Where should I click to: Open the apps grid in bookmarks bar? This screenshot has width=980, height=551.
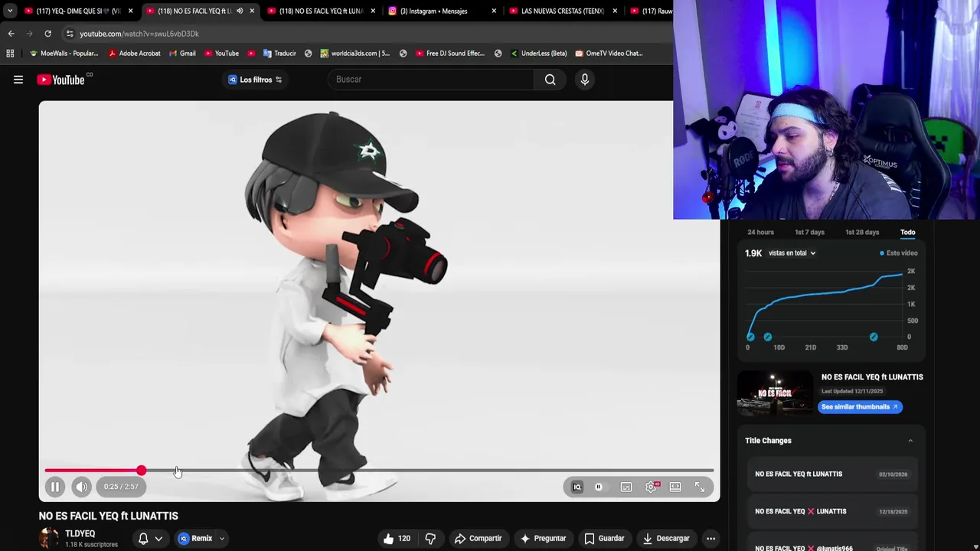[10, 54]
